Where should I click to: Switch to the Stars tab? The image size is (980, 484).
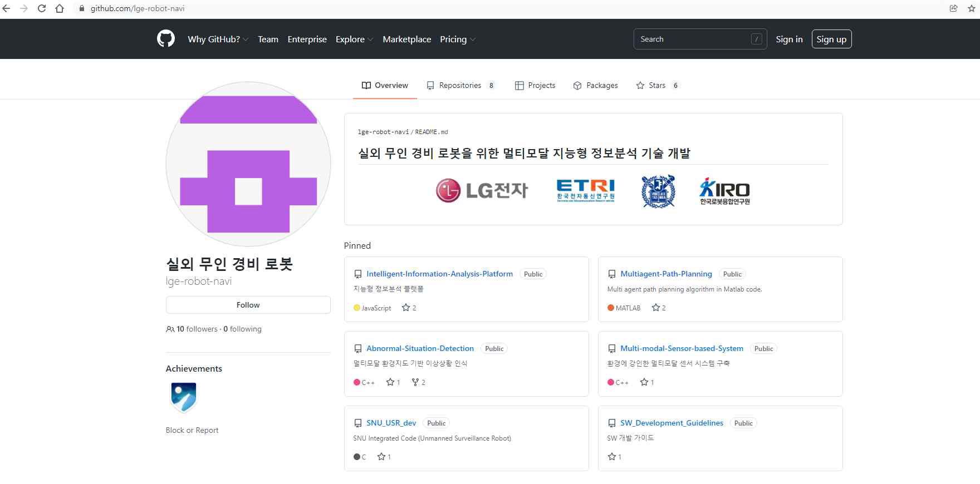[658, 85]
